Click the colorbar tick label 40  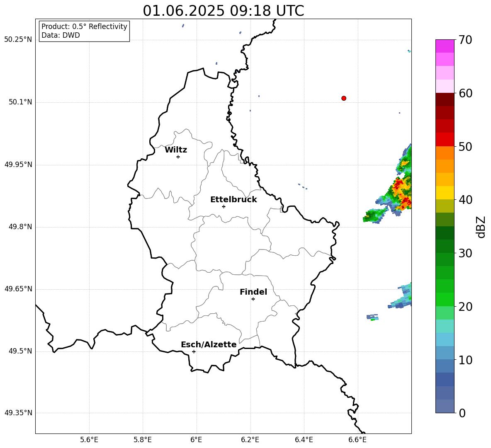pos(465,200)
